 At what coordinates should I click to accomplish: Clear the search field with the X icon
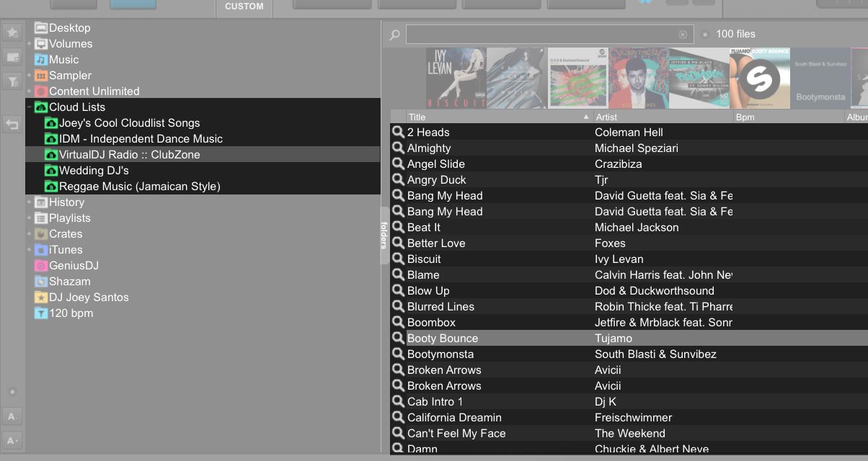click(683, 35)
